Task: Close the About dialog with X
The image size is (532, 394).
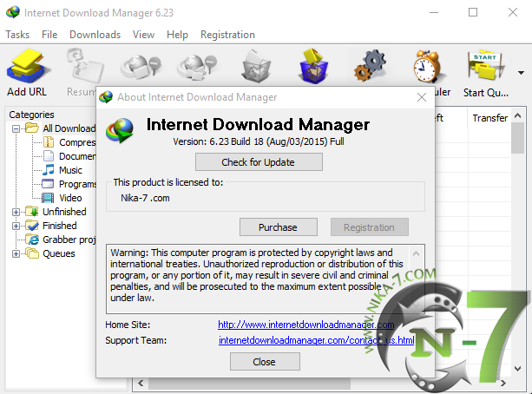Action: (x=422, y=97)
